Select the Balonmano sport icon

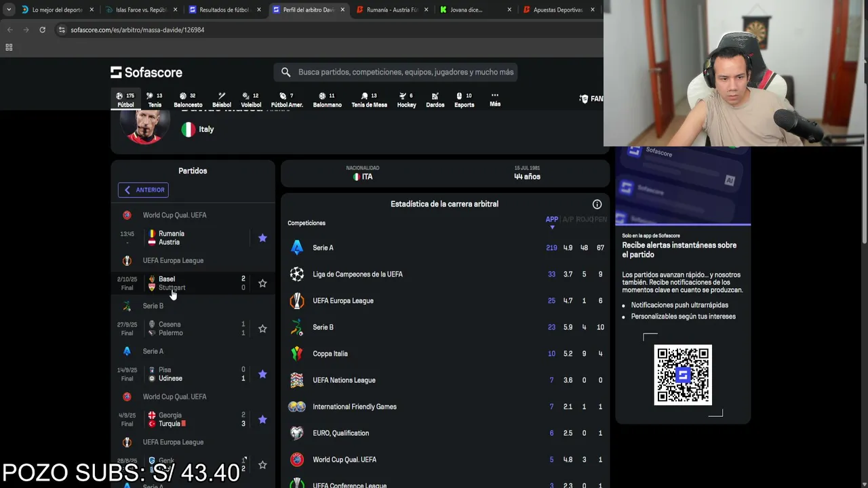tap(327, 100)
